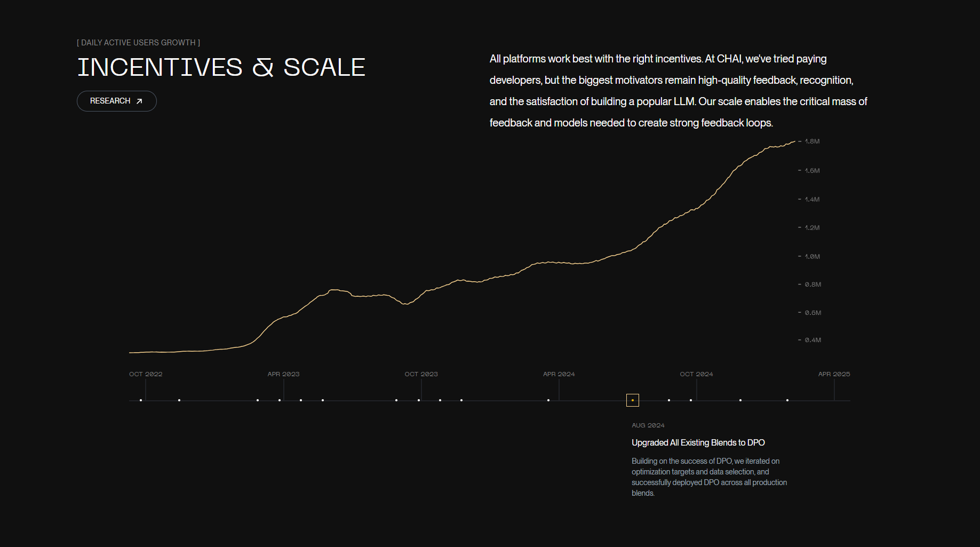Select the timeline dot just left of Oct 2023 tick

coord(419,400)
